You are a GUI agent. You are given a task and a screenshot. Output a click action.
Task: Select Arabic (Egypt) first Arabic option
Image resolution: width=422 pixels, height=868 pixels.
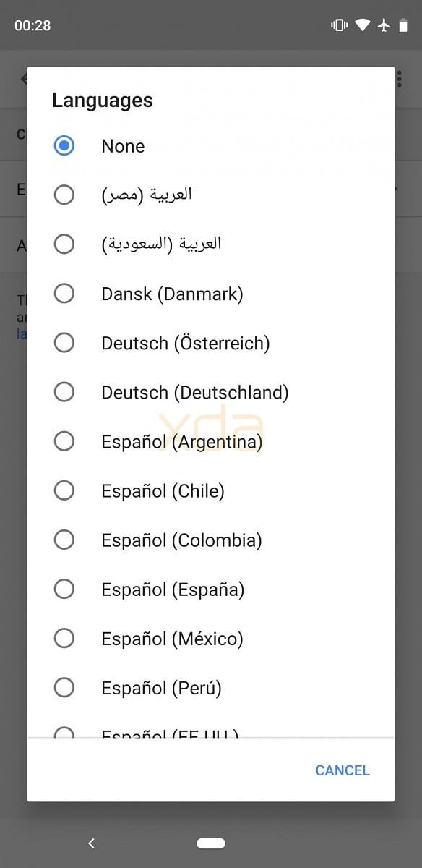[64, 195]
